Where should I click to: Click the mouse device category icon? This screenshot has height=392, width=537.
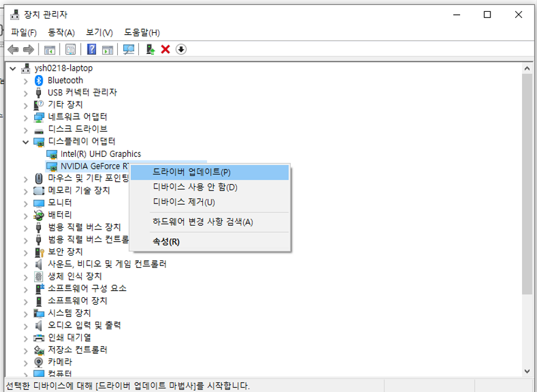pyautogui.click(x=38, y=178)
